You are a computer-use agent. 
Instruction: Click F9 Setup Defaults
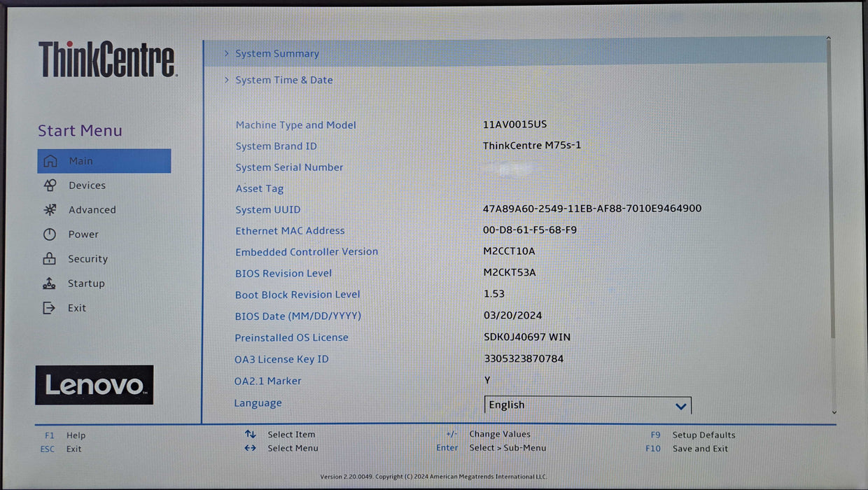pos(693,435)
